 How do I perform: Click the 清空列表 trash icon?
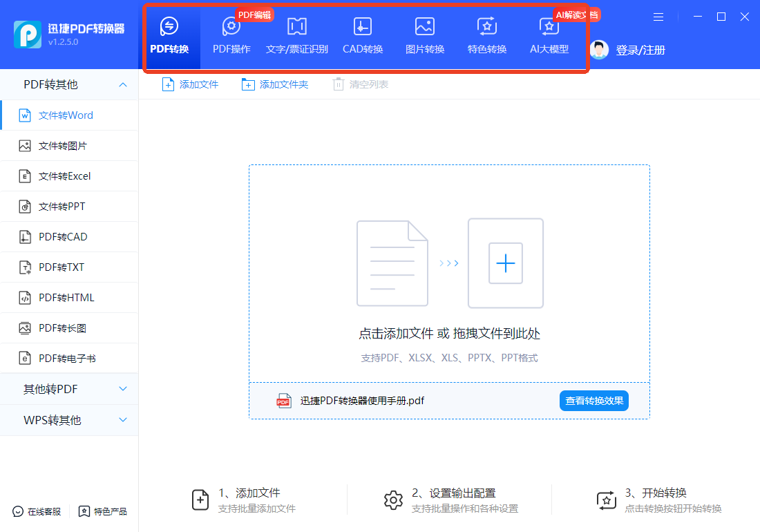pos(339,84)
